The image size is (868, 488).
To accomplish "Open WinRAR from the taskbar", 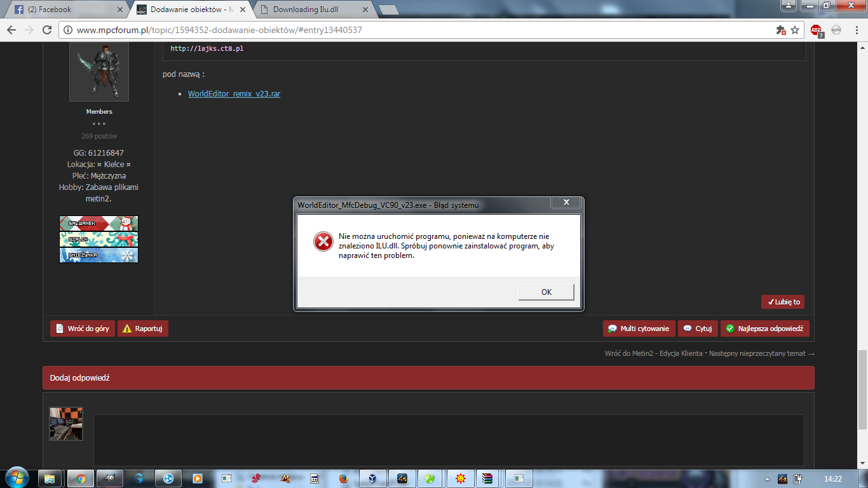I will 488,478.
